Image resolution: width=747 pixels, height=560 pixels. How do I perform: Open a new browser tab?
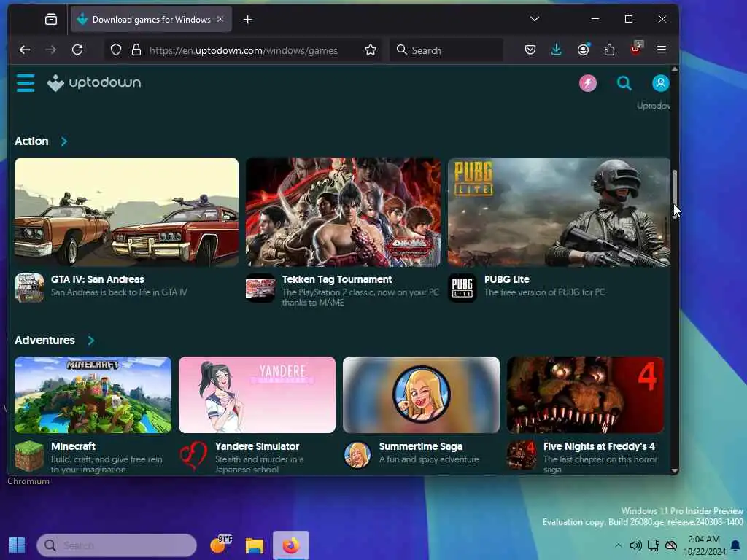pos(248,20)
